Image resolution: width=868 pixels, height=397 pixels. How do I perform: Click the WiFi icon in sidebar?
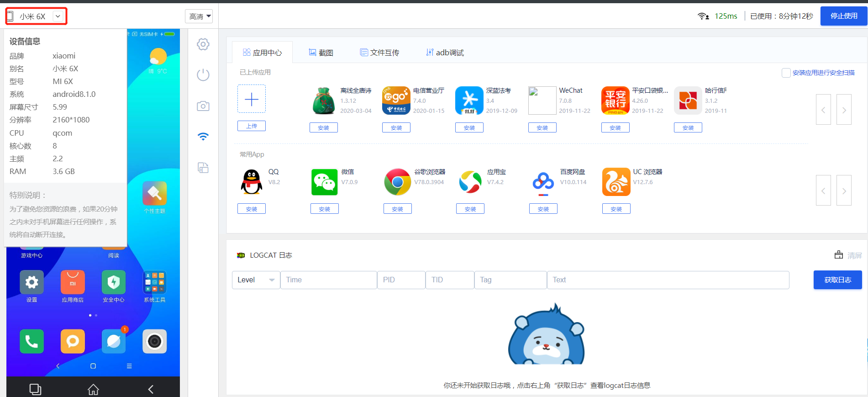[203, 136]
